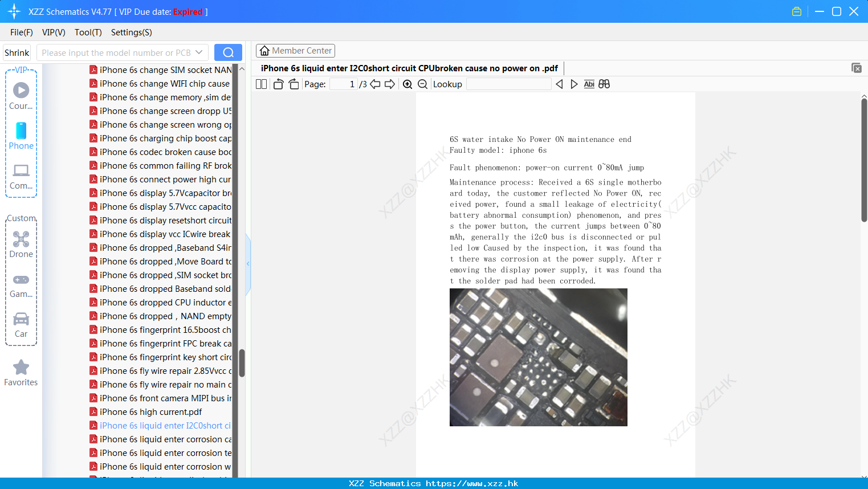Open 'iPhone 6s liquid enter corrosion te' file
This screenshot has height=489, width=868.
coord(161,453)
